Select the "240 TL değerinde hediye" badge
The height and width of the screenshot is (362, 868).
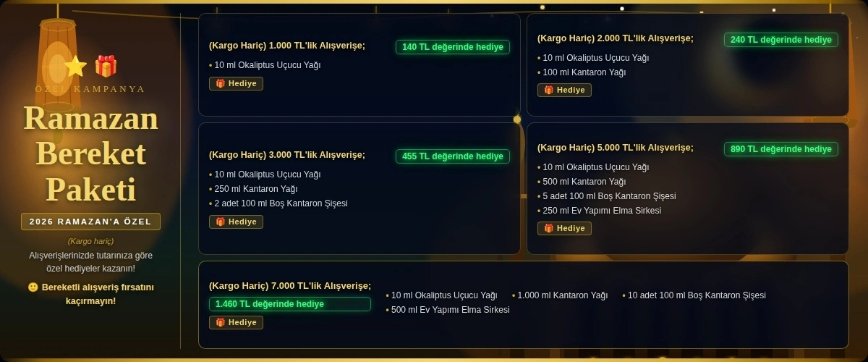780,40
